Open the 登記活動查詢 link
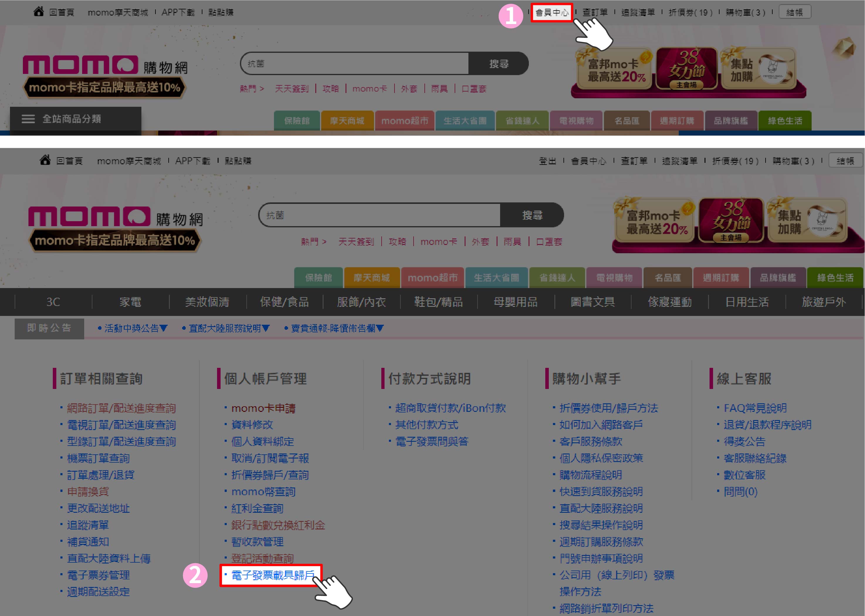Viewport: 865px width, 616px height. (263, 558)
